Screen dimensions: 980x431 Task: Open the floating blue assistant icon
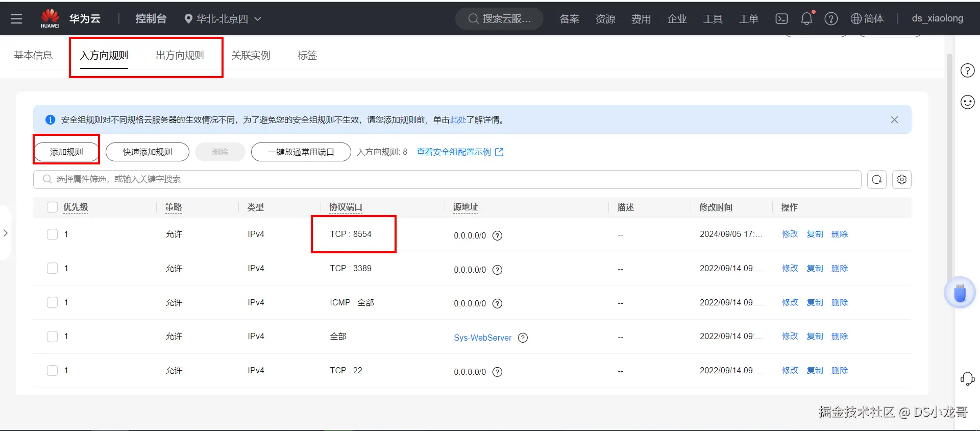(960, 293)
